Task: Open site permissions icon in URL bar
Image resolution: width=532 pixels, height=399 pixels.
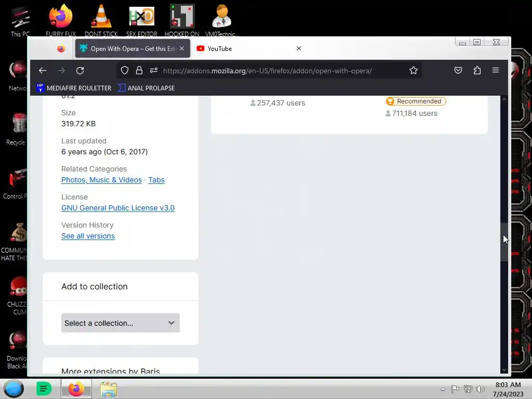Action: point(154,70)
